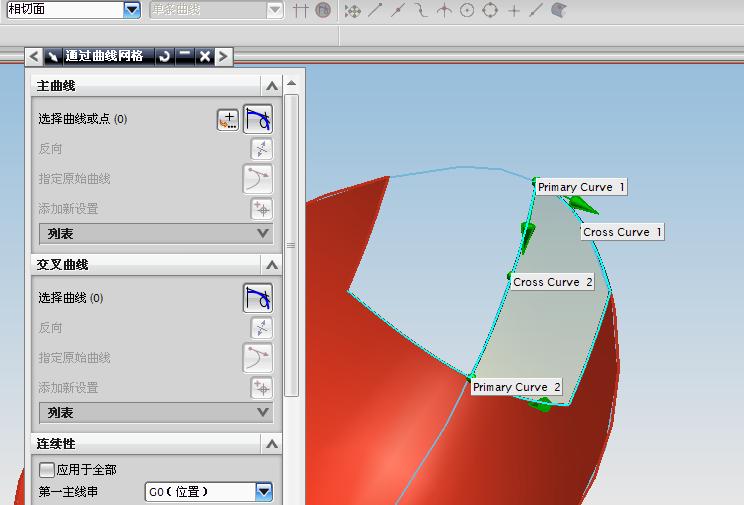The width and height of the screenshot is (744, 505).
Task: Click the Enable Snap Point icon
Action: [353, 10]
